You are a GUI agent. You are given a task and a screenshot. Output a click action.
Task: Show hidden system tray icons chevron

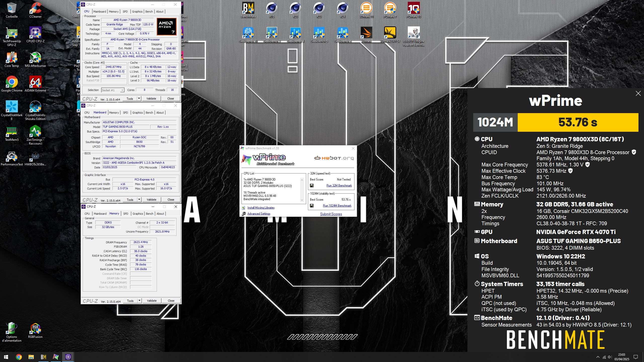pyautogui.click(x=598, y=357)
